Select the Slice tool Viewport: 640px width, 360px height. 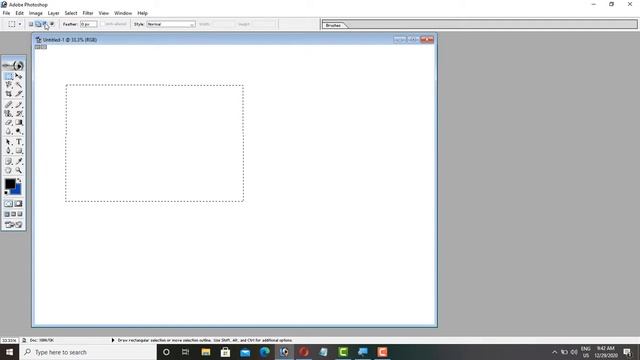[x=19, y=94]
